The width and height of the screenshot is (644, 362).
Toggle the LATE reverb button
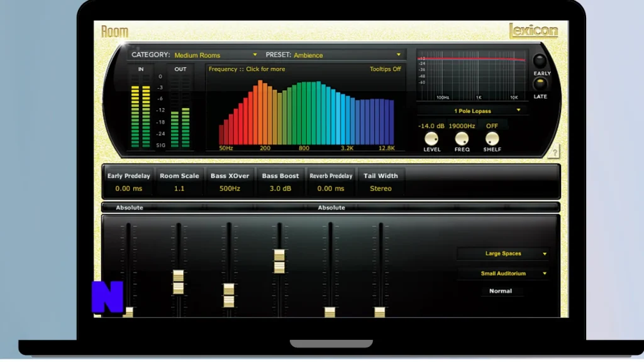click(540, 85)
